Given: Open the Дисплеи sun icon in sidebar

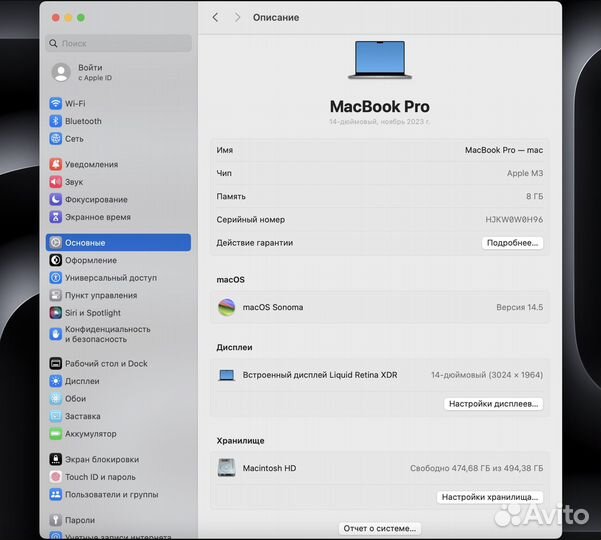Looking at the screenshot, I should pos(56,381).
